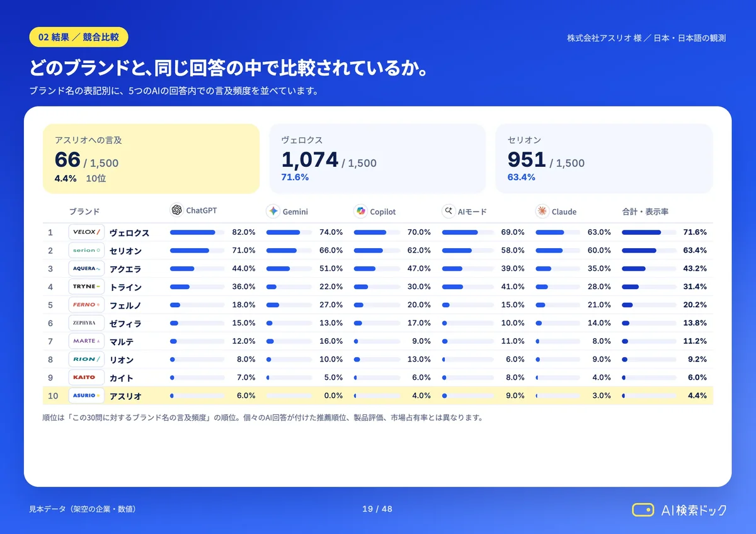Screen dimensions: 756x534
Task: Click ヴェロクス total value 71.6% in table
Action: [x=695, y=232]
